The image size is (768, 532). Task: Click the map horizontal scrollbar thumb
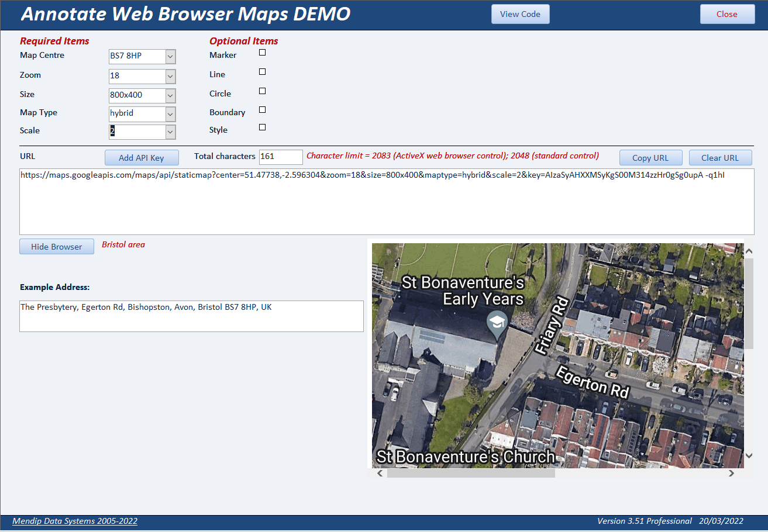pos(471,474)
